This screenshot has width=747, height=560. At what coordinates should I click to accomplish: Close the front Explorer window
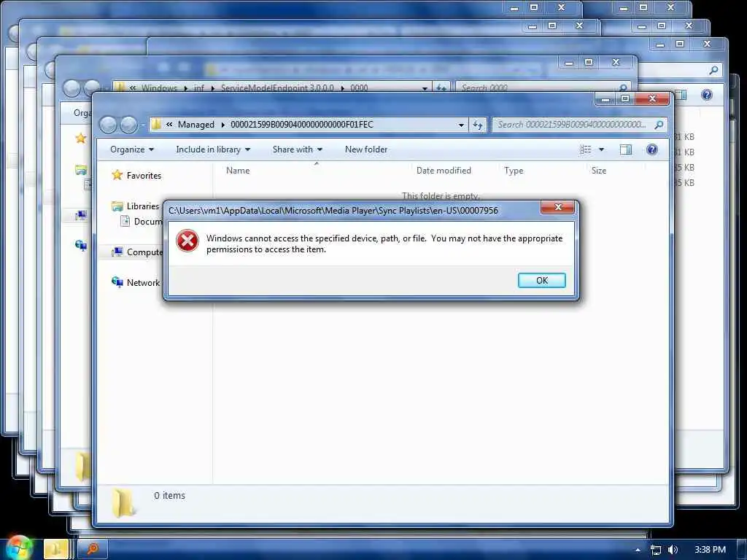pos(652,99)
